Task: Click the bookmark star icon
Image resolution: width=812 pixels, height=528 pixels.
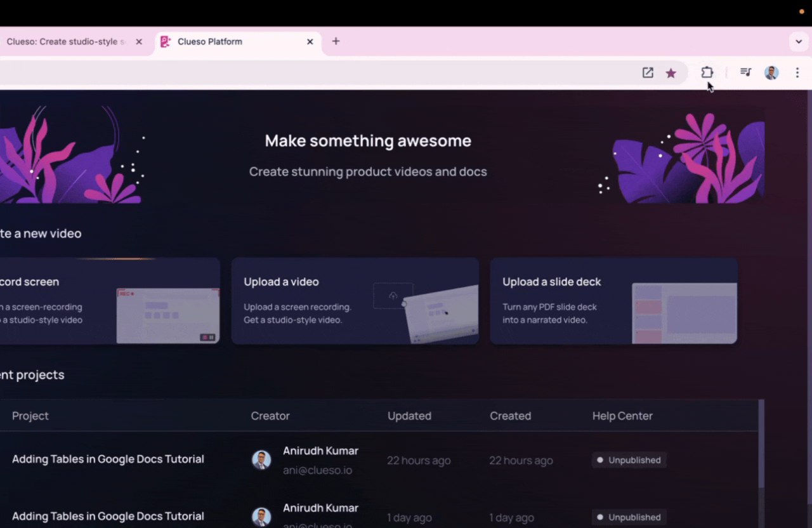Action: coord(671,73)
